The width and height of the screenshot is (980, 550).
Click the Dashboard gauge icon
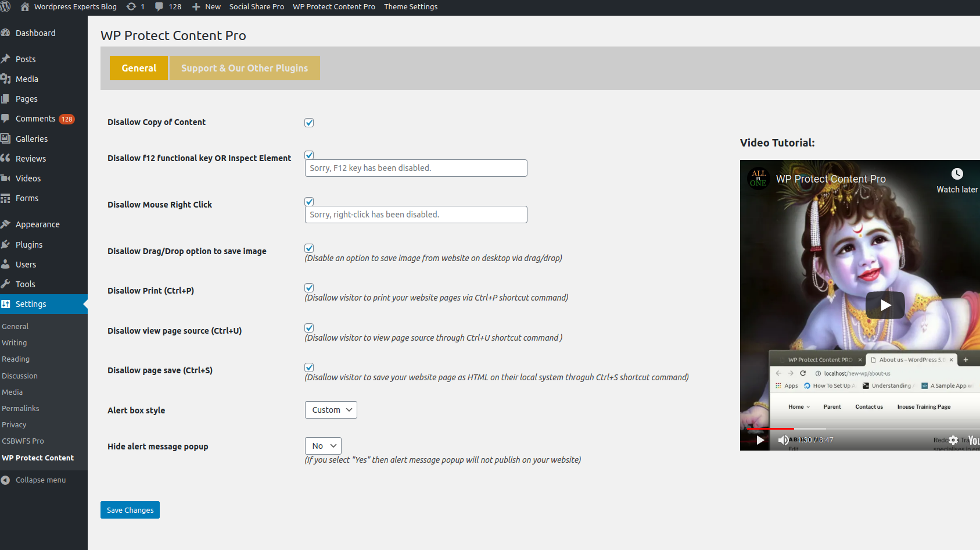6,33
